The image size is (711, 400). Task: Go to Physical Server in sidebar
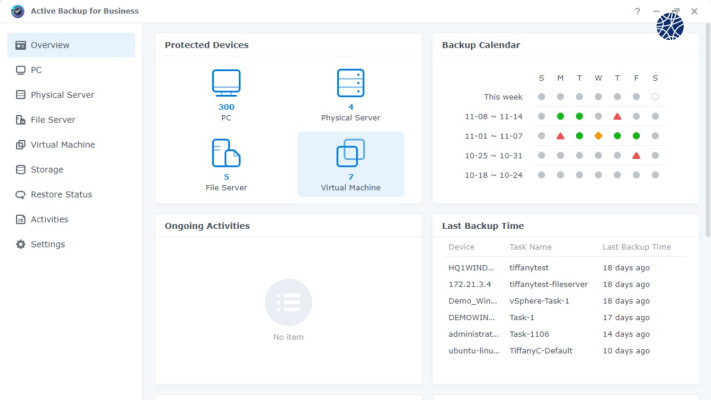(71, 95)
